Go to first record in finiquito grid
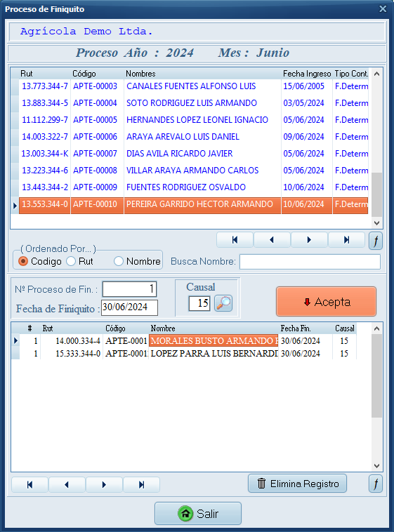This screenshot has width=394, height=532. tap(30, 485)
